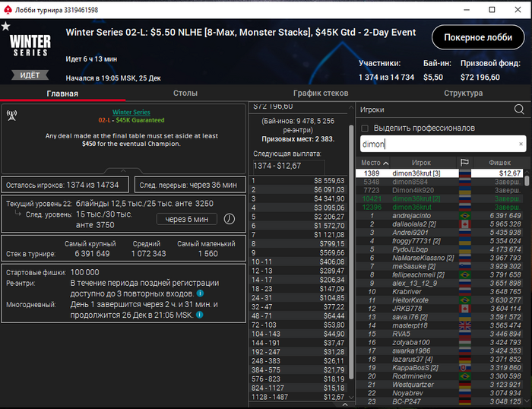The image size is (532, 409).
Task: Select player Krabriver row
Action: (440, 292)
